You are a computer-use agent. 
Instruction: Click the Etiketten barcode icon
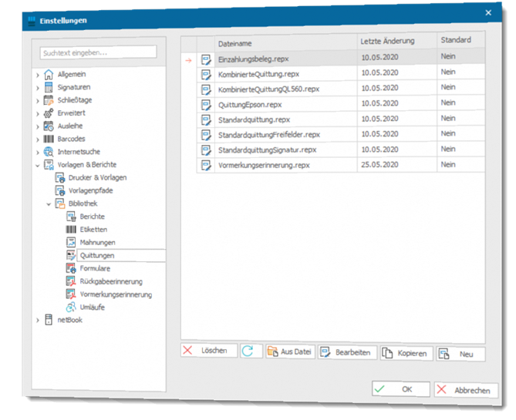coord(71,230)
